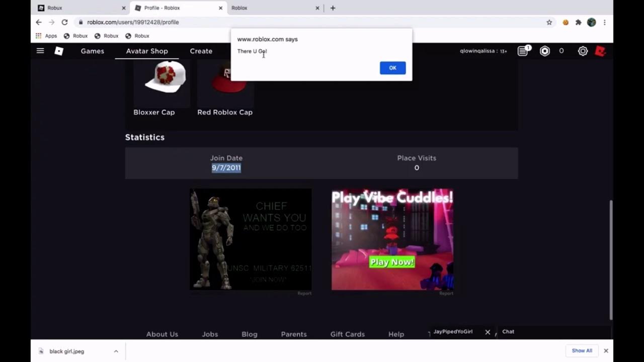Close the Profile - Roblox tab

(x=220, y=8)
